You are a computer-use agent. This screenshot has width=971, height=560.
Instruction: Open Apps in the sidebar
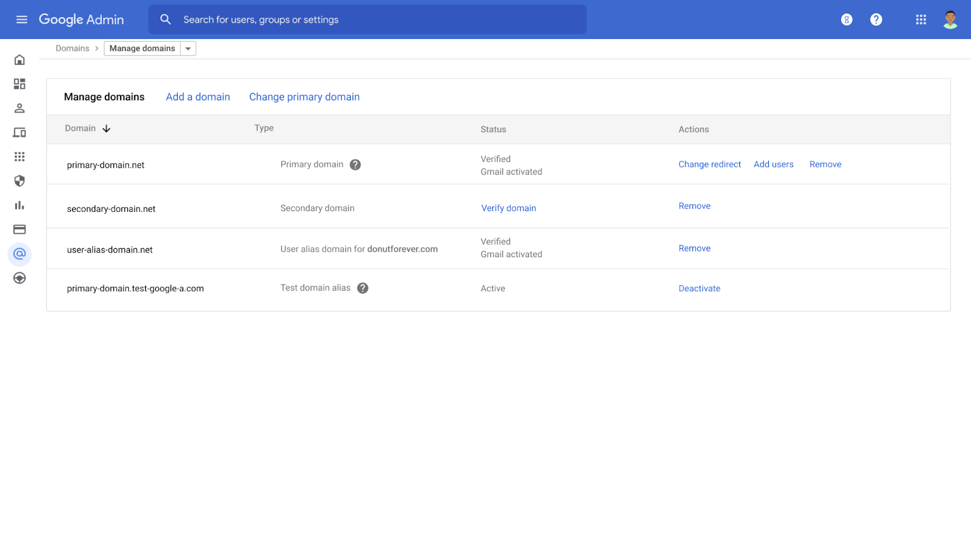point(19,157)
